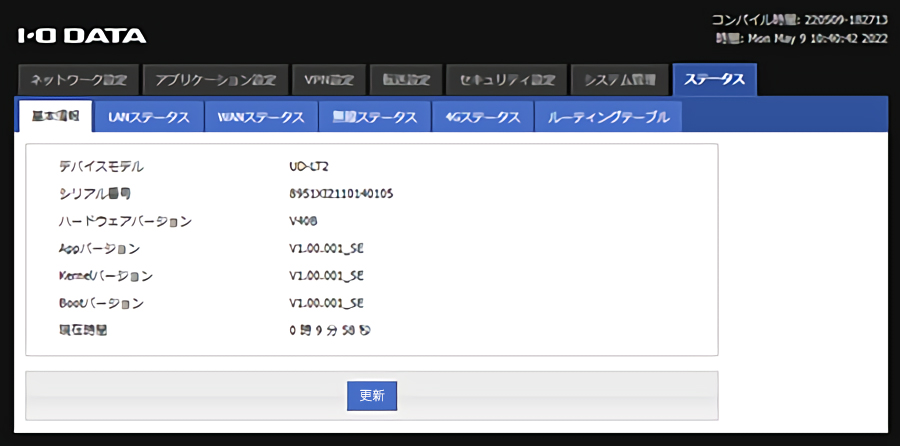
Task: Open the ネットワーク設定 tab
Action: pyautogui.click(x=79, y=80)
